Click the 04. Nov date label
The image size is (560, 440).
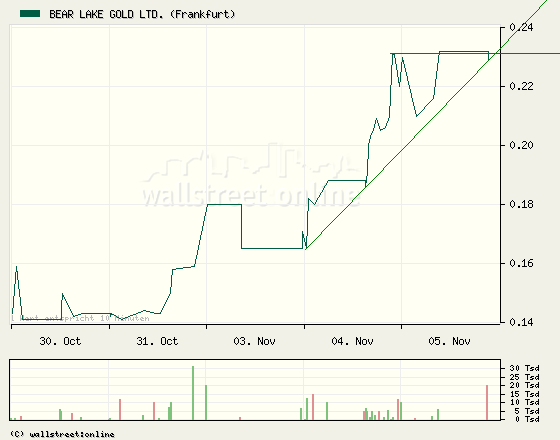pyautogui.click(x=352, y=341)
